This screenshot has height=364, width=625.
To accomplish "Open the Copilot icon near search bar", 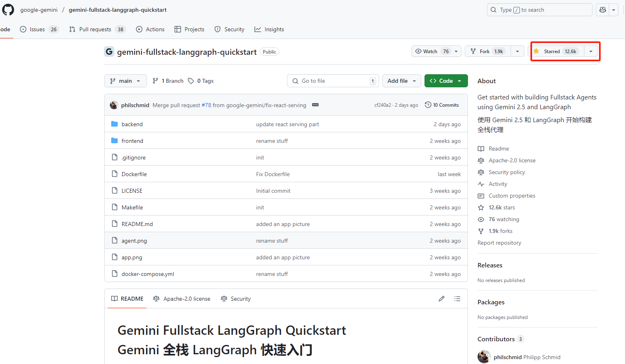I will 602,10.
